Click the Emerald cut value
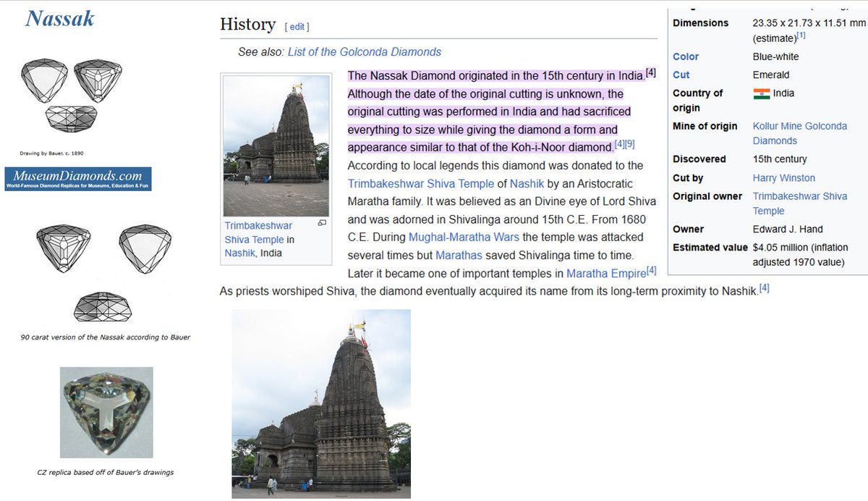Viewport: 868px width, 501px height. pos(771,75)
